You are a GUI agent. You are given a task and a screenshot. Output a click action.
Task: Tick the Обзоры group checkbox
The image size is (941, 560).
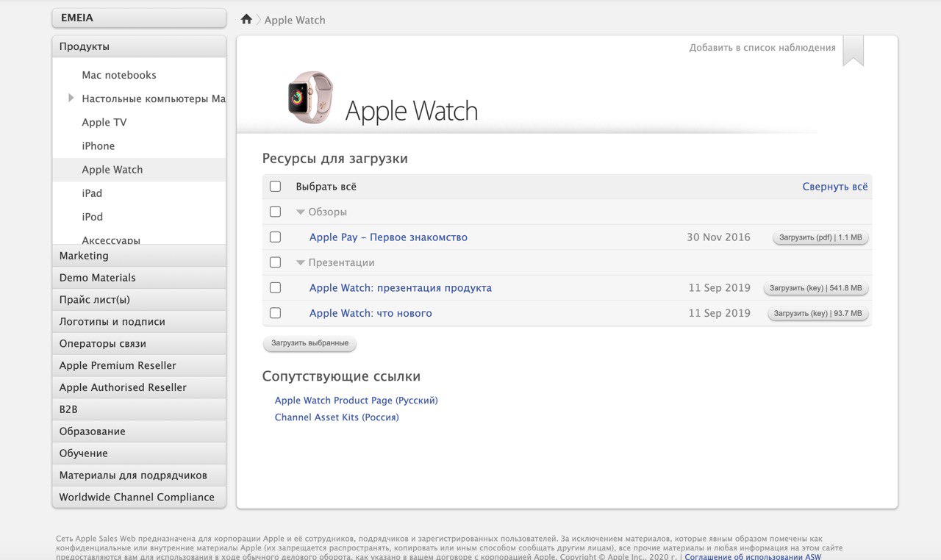pyautogui.click(x=275, y=212)
